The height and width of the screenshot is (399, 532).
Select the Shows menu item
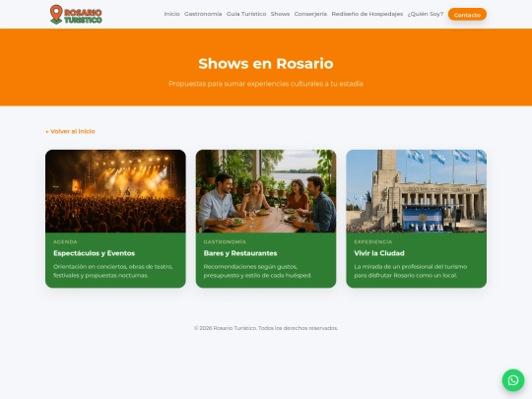point(280,14)
